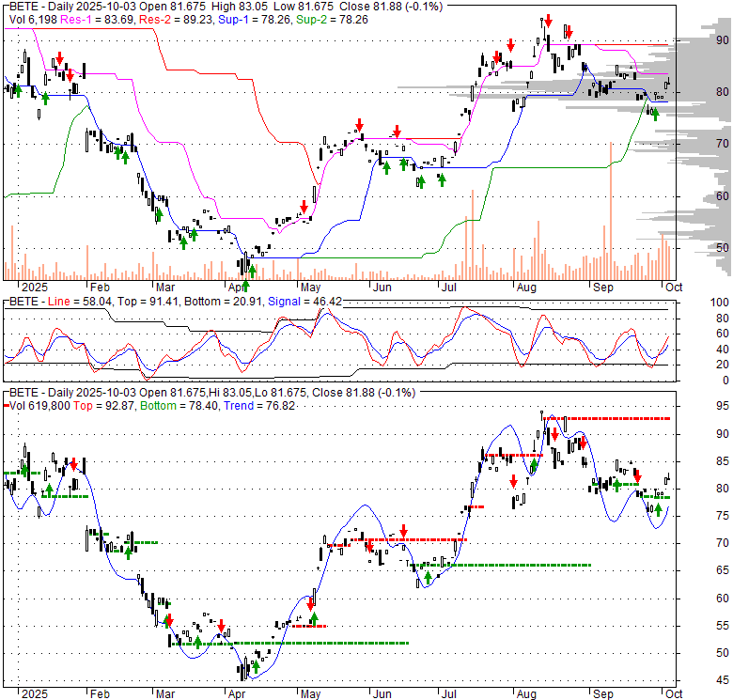
Task: Click the green up arrow at April low in bottom chart
Action: coord(256,667)
